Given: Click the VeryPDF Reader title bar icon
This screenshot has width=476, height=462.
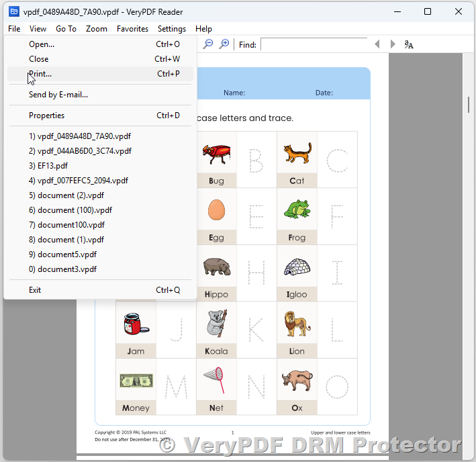Looking at the screenshot, I should pos(13,11).
